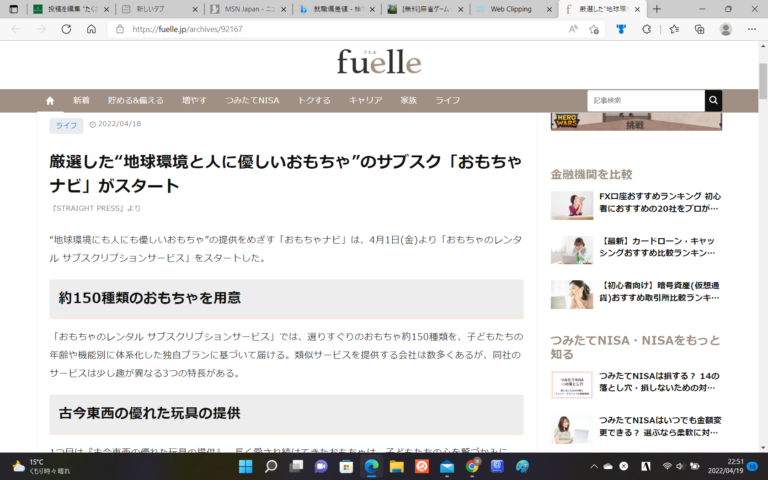The image size is (768, 480).
Task: Open つみたてNISAは損する article link
Action: (659, 382)
